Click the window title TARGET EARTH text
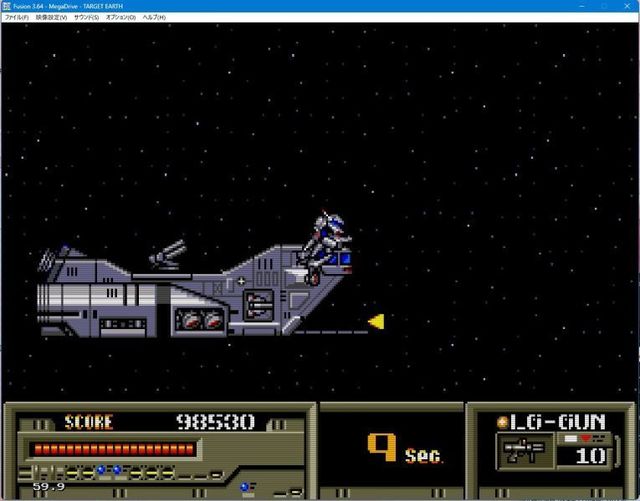 coord(103,6)
